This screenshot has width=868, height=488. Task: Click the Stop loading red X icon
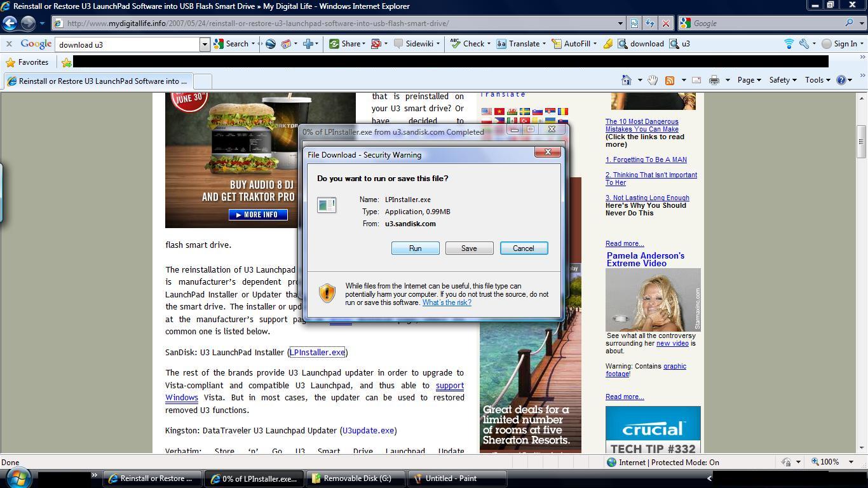click(x=665, y=23)
